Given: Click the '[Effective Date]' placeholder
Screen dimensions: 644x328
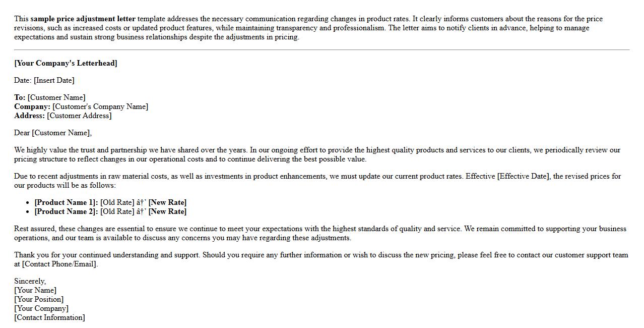Looking at the screenshot, I should (x=524, y=176).
